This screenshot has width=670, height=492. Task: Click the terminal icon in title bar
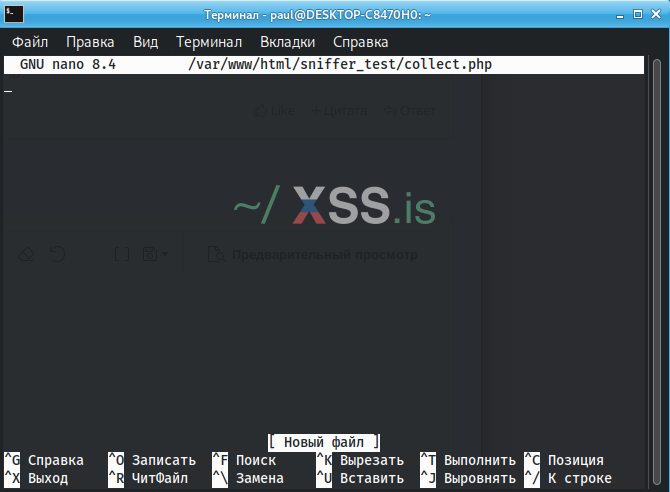click(14, 14)
